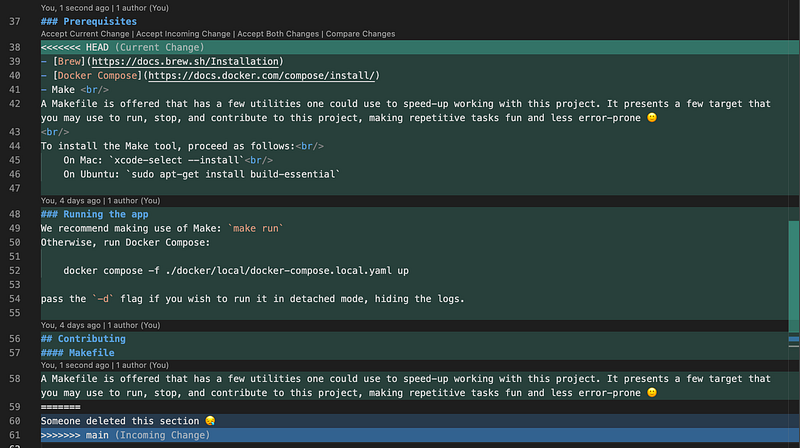Click the blame annotation above Contributing heading

pos(100,325)
